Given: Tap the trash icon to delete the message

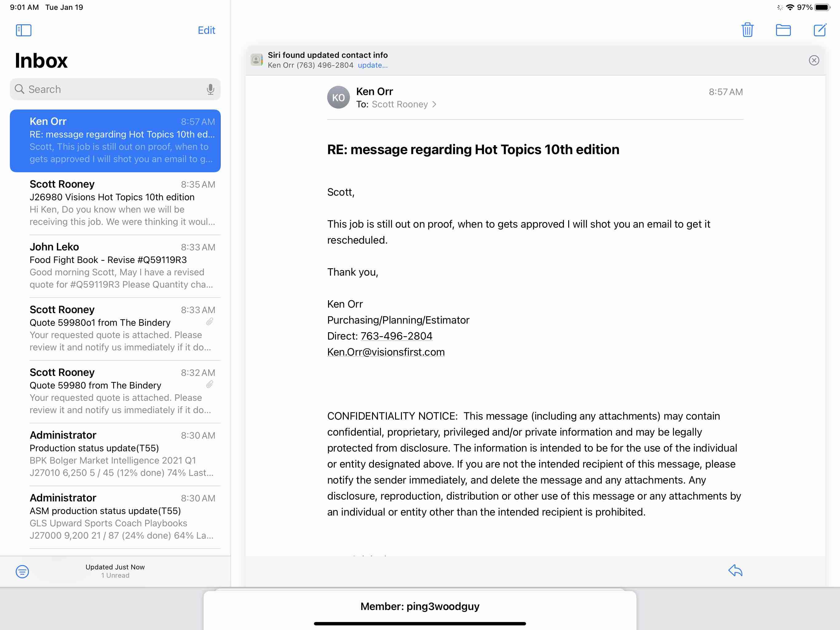Looking at the screenshot, I should pos(747,30).
